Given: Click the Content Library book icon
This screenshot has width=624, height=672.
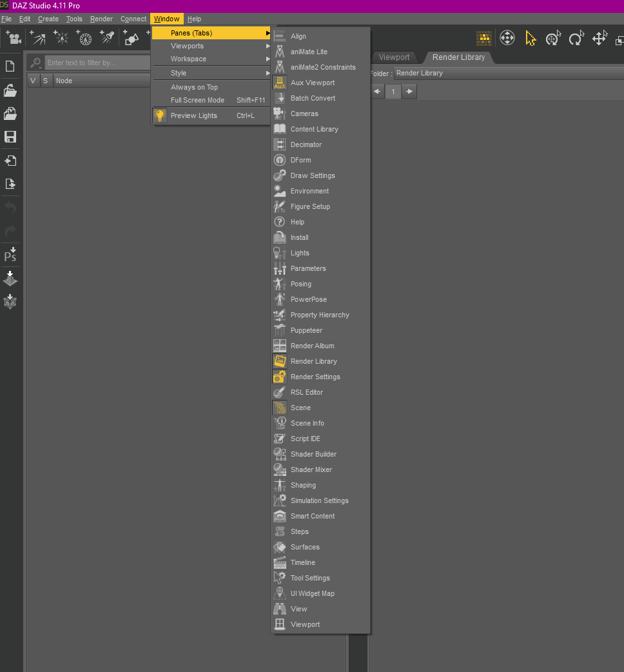Looking at the screenshot, I should pos(280,129).
